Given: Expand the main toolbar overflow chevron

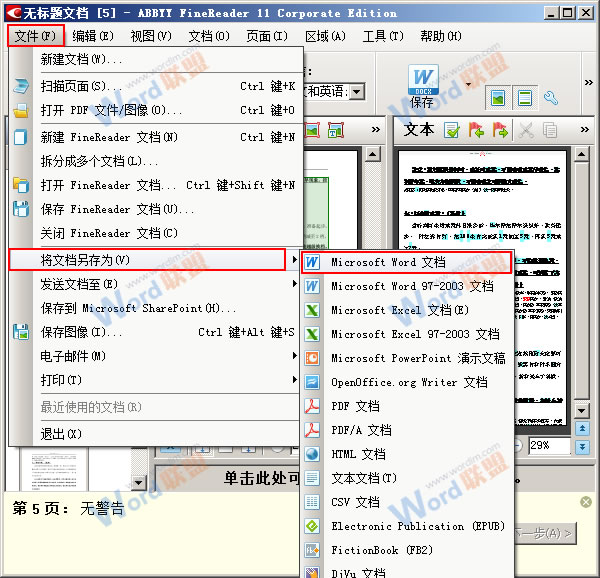Looking at the screenshot, I should pyautogui.click(x=589, y=82).
